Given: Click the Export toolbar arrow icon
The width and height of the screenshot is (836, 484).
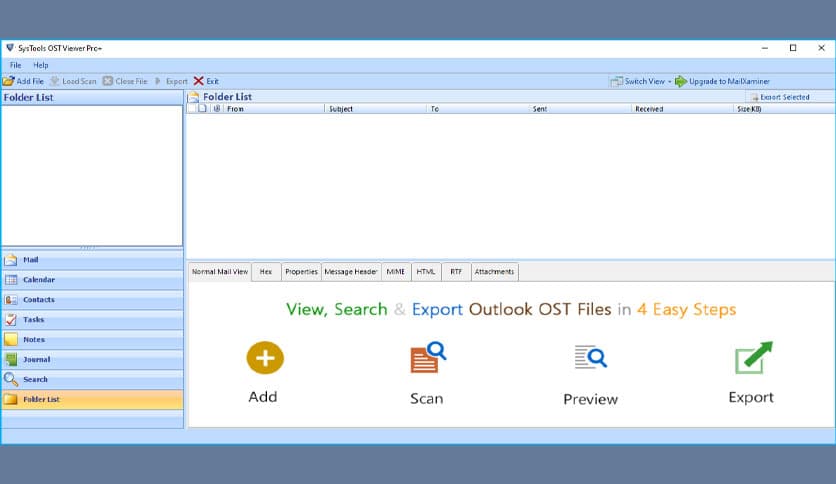Looking at the screenshot, I should point(158,81).
